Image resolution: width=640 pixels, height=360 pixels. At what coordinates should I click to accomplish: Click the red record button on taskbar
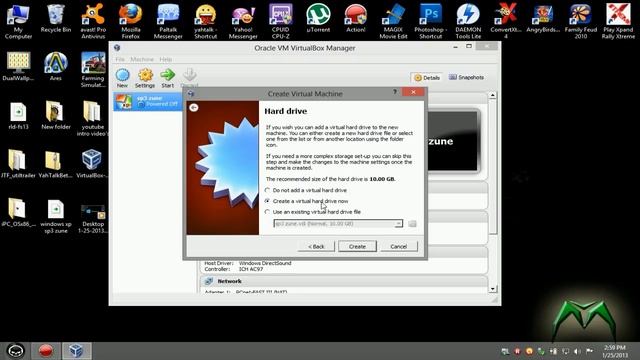pyautogui.click(x=45, y=351)
